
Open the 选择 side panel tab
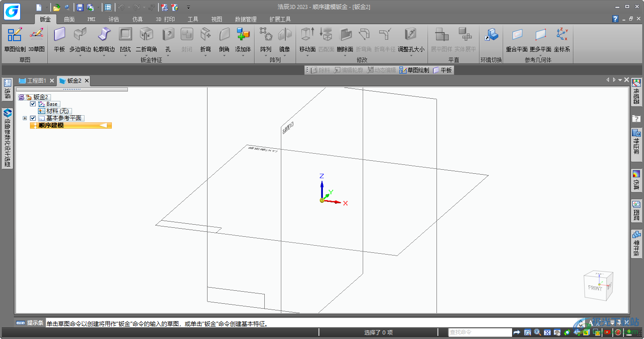[x=8, y=89]
